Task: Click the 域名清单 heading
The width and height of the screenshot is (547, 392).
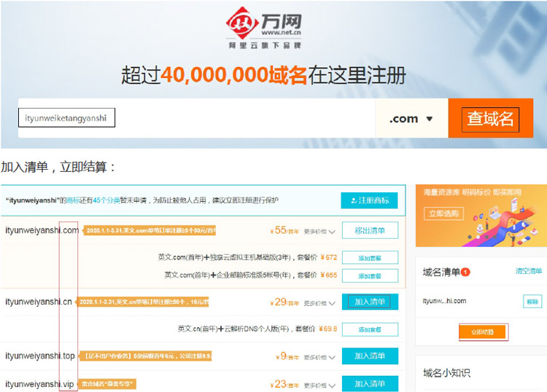Action: click(441, 272)
